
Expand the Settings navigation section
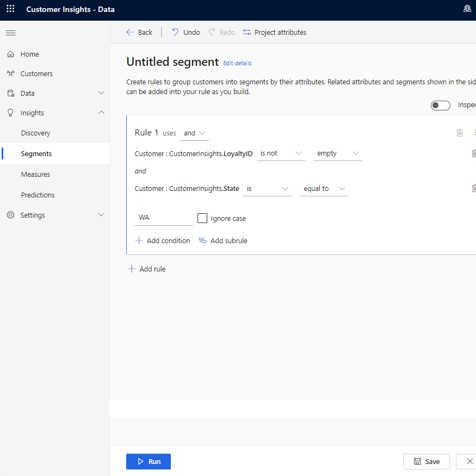pyautogui.click(x=101, y=215)
